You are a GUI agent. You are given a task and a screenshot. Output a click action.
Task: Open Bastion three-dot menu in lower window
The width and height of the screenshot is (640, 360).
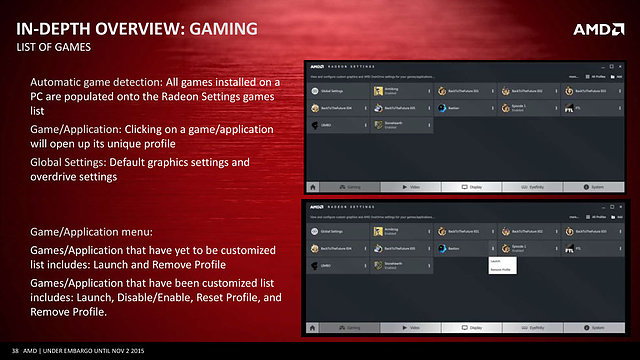[x=493, y=249]
